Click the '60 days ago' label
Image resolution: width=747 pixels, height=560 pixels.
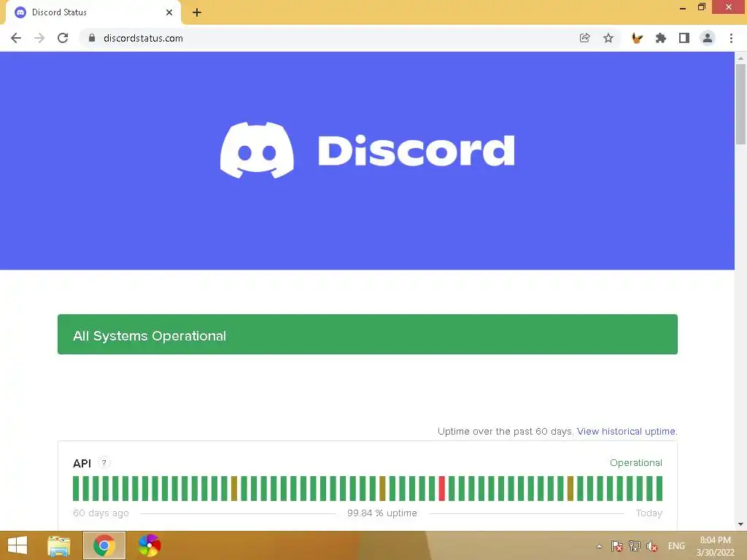point(101,513)
